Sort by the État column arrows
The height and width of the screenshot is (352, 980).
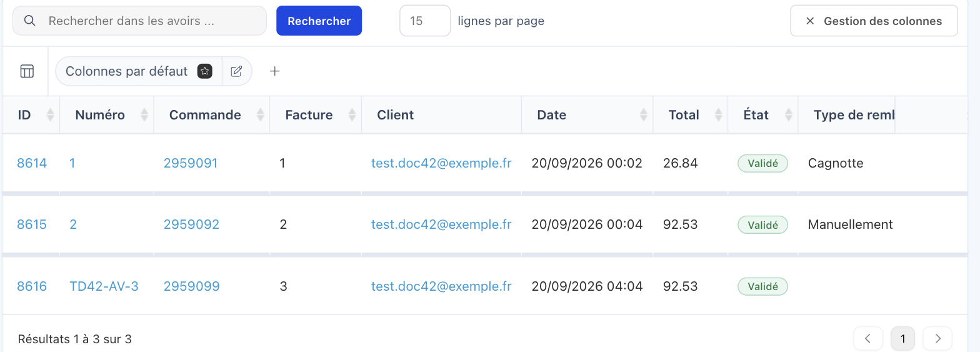789,115
